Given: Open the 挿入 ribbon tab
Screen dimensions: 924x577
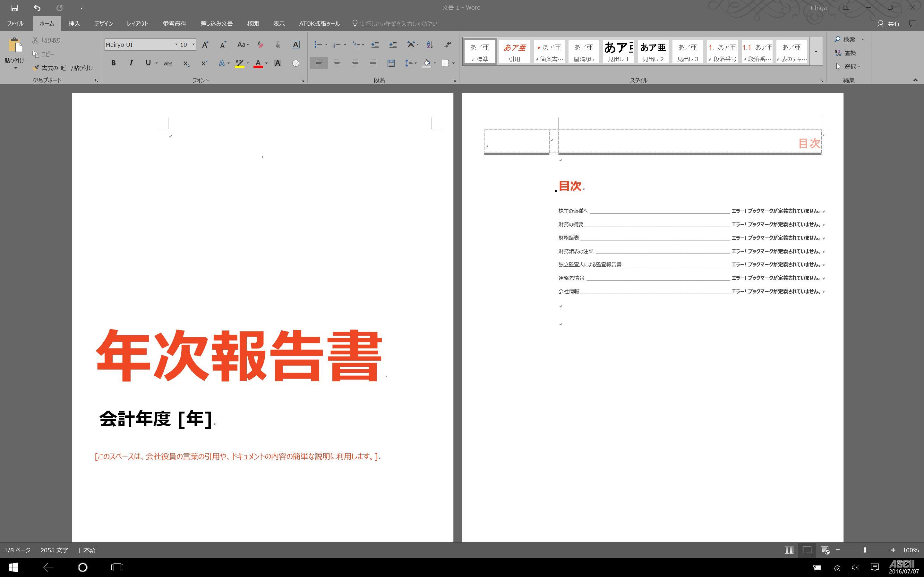Looking at the screenshot, I should point(74,24).
